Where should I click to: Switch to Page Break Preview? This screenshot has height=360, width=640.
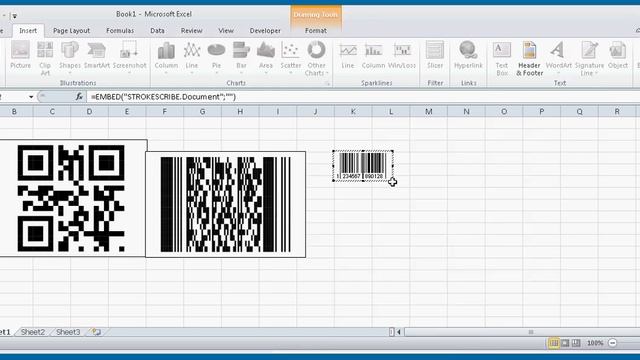point(576,343)
